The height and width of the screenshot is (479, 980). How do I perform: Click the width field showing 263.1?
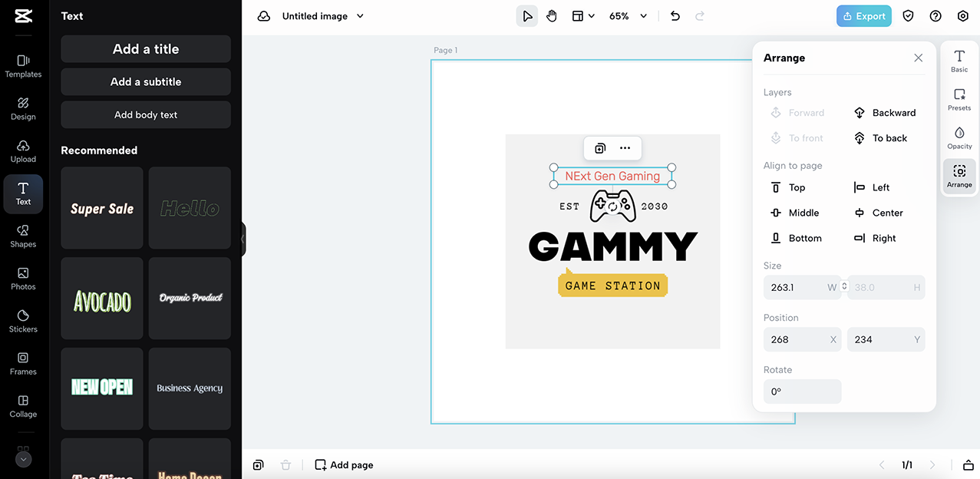pos(802,287)
